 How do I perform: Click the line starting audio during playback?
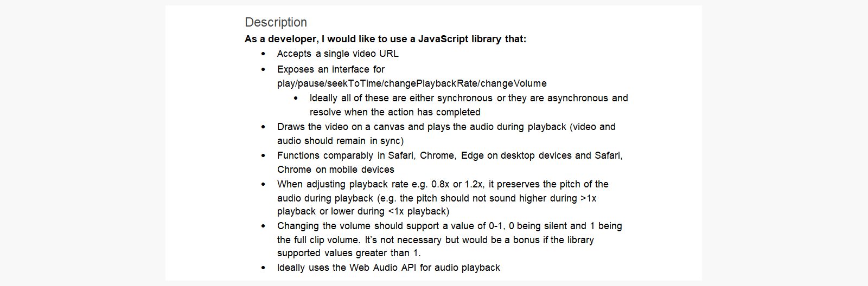(x=437, y=198)
